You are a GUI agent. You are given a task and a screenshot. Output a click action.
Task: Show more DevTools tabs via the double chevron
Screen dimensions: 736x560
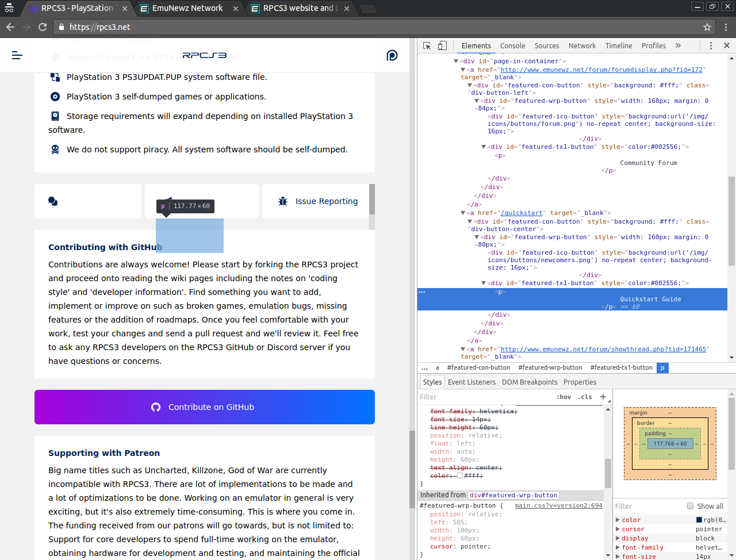[678, 46]
